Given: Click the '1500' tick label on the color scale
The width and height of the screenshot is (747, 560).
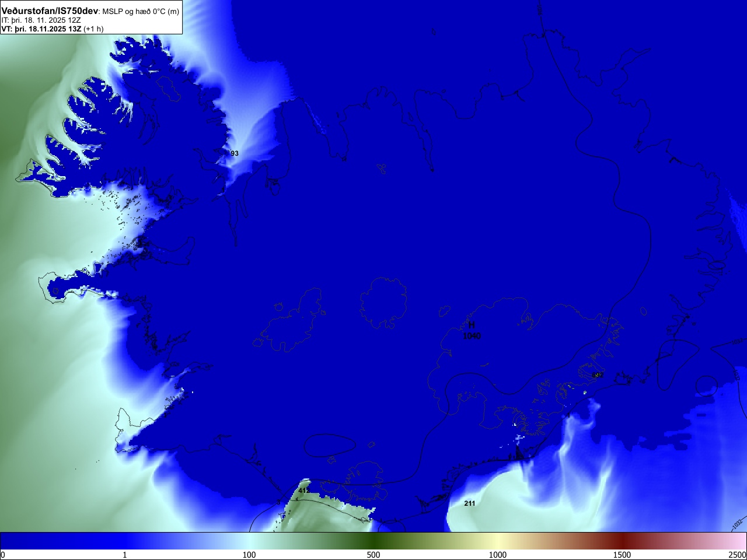Looking at the screenshot, I should [x=622, y=555].
